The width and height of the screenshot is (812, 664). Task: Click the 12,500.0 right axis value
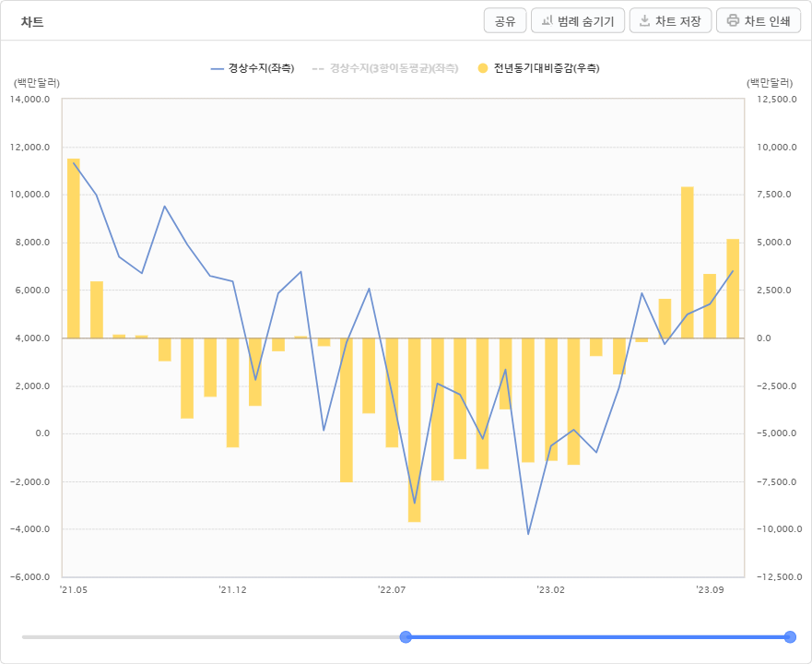(777, 100)
